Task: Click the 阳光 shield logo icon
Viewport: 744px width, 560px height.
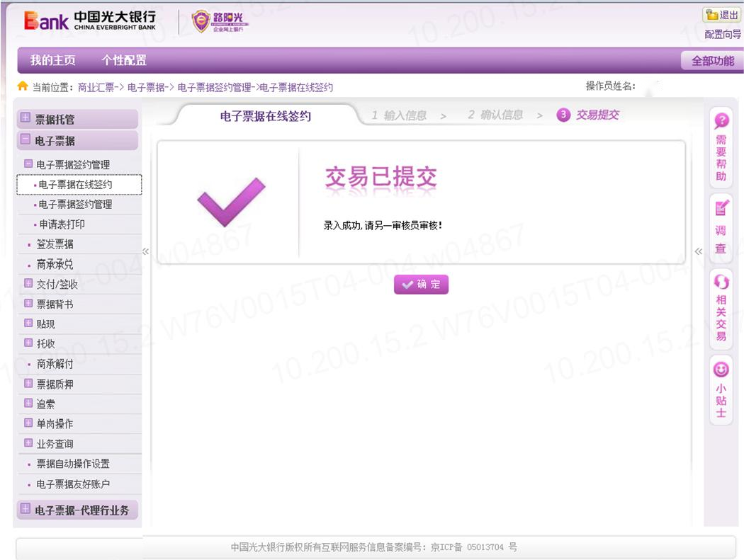Action: [x=201, y=21]
